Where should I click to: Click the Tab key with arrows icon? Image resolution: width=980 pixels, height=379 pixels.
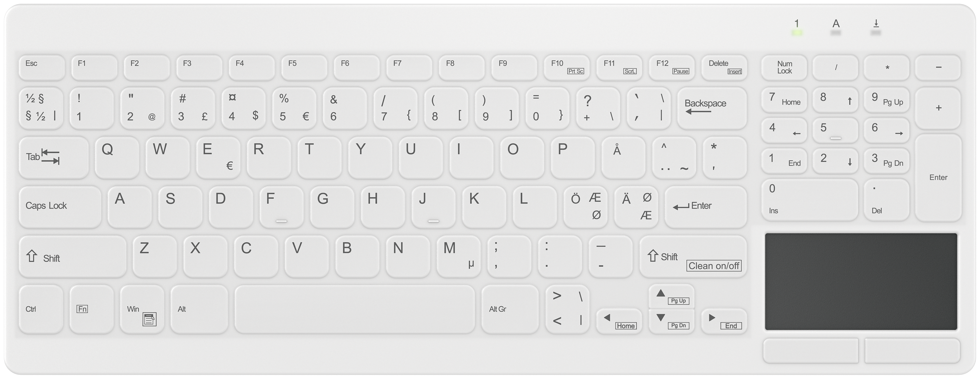click(54, 158)
